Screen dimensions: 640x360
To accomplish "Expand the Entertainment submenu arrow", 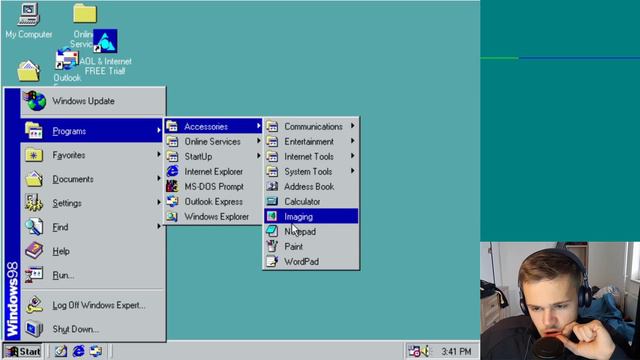I will click(x=353, y=141).
